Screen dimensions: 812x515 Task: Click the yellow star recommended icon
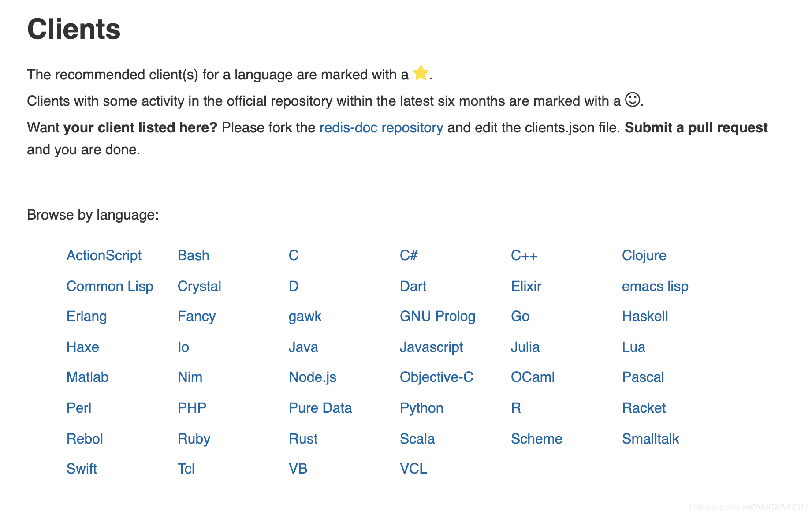421,73
